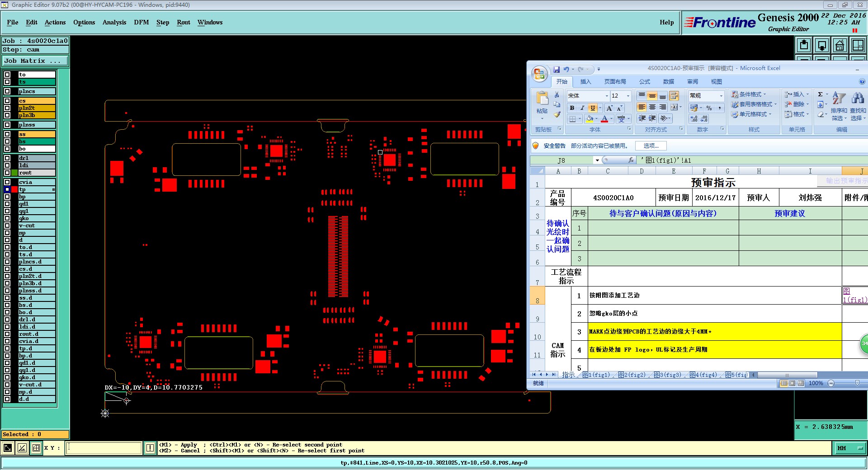This screenshot has height=470, width=868.
Task: Click the Excel Save icon
Action: click(x=557, y=70)
